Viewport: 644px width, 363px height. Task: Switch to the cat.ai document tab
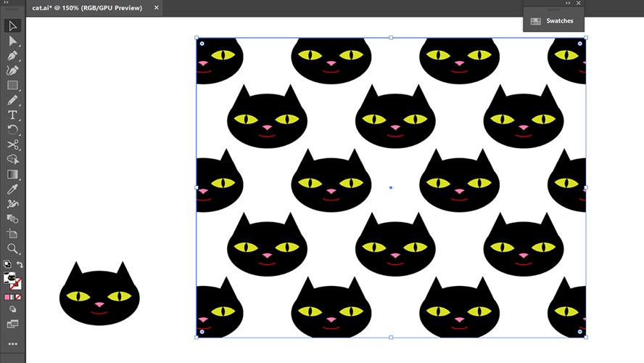(87, 8)
